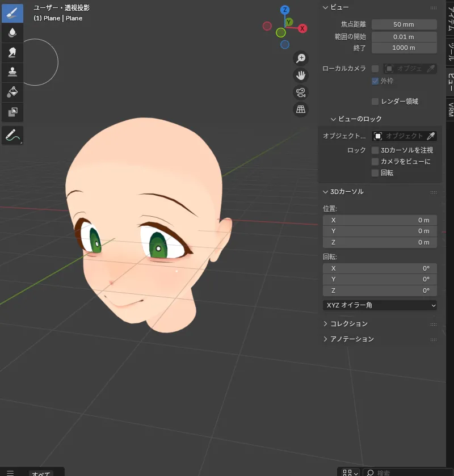Click the 終了 1000 m field

[x=404, y=48]
